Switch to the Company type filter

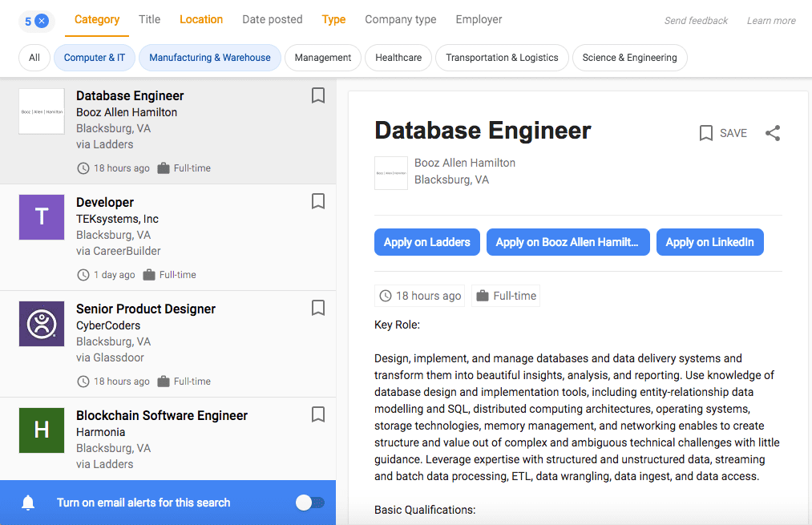click(x=401, y=19)
